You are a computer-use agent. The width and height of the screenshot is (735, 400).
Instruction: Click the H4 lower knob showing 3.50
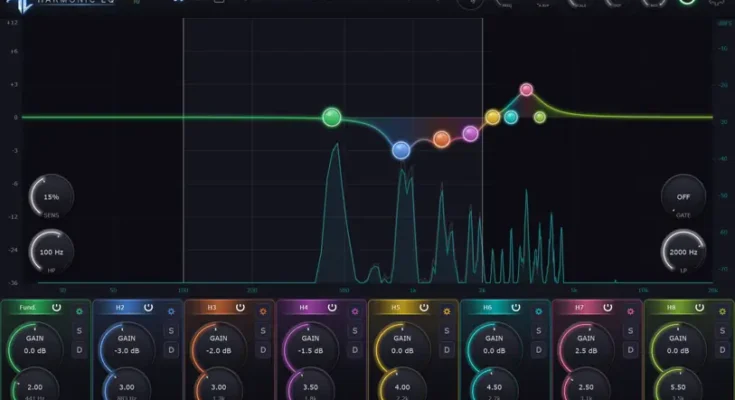click(311, 386)
